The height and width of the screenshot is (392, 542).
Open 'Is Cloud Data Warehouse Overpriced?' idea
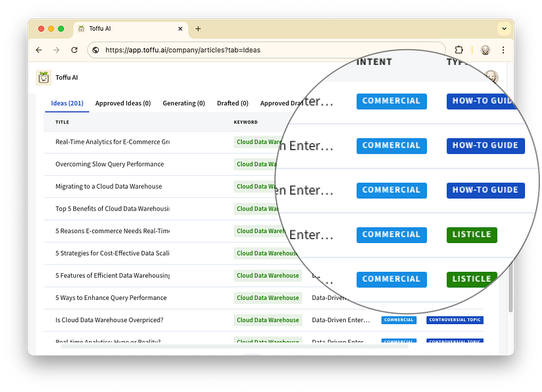pos(109,320)
